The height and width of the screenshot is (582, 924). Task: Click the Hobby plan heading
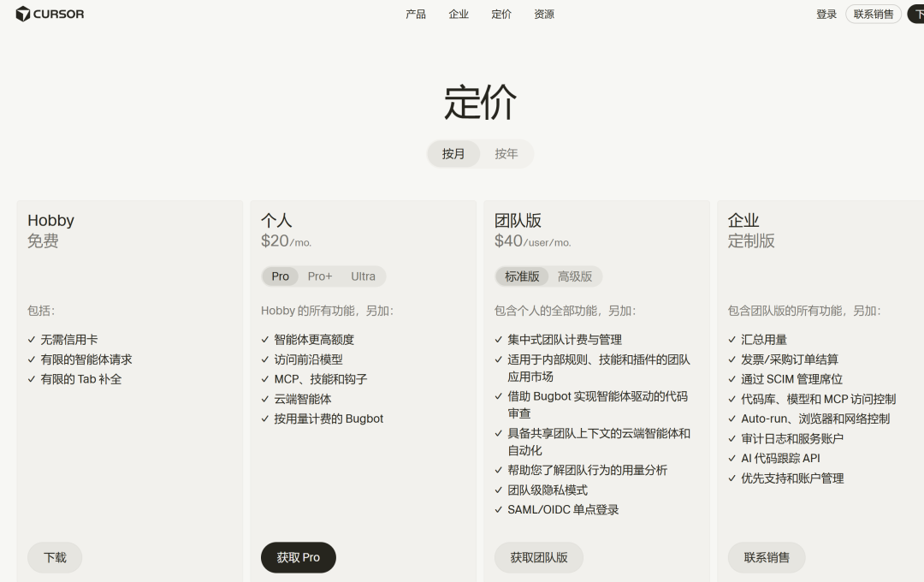(50, 221)
